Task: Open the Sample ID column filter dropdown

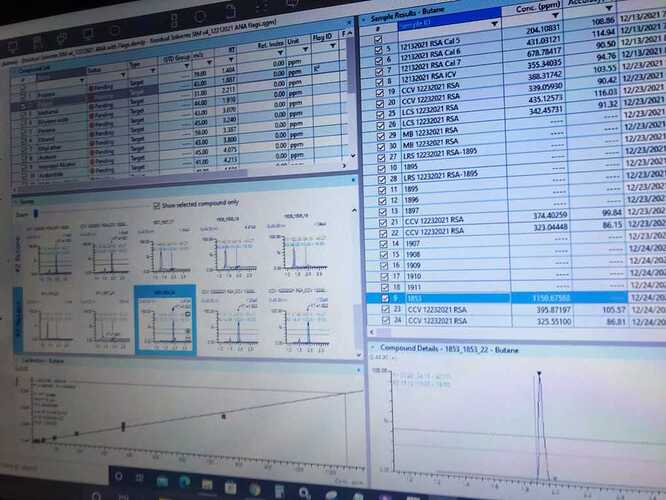Action: pos(492,23)
